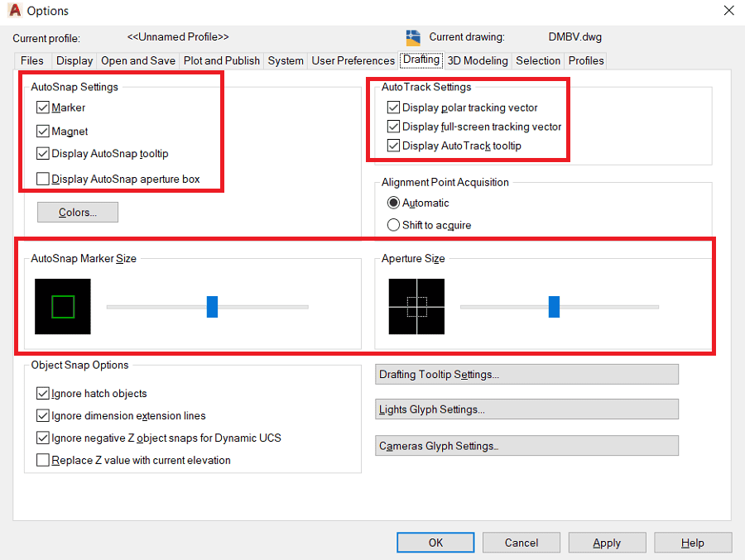Toggle Ignore dimension extension lines checkbox

point(43,415)
